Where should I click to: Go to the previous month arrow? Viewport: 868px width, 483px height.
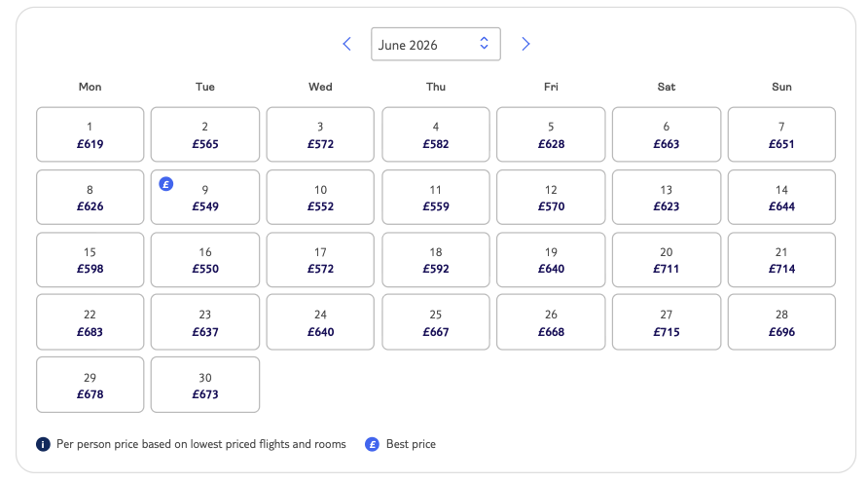[x=346, y=44]
